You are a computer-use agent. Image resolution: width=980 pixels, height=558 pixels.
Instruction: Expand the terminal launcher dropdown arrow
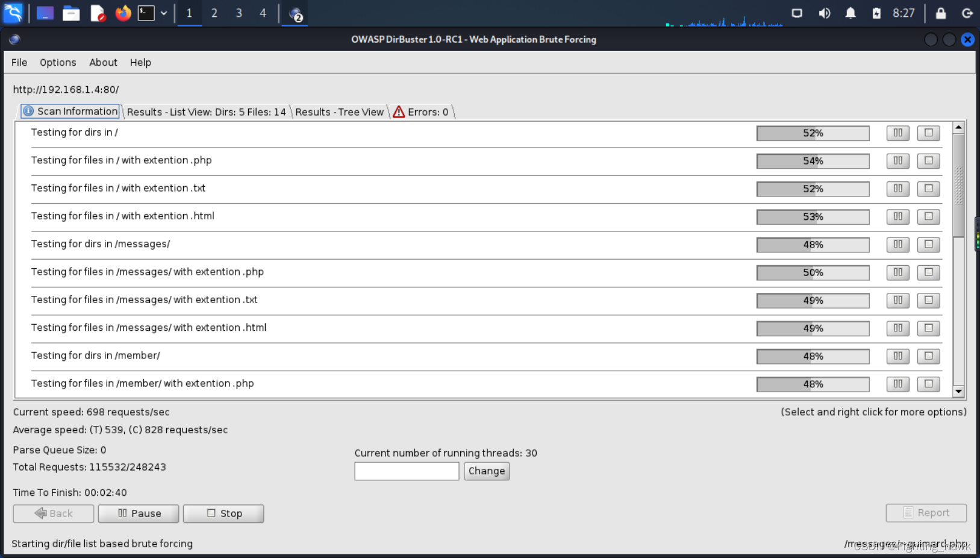point(164,13)
